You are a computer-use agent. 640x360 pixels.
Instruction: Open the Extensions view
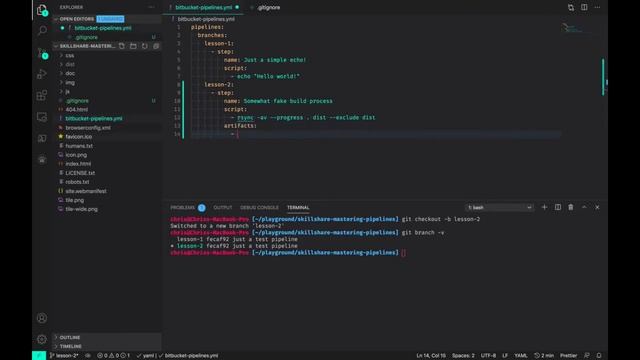pos(42,96)
